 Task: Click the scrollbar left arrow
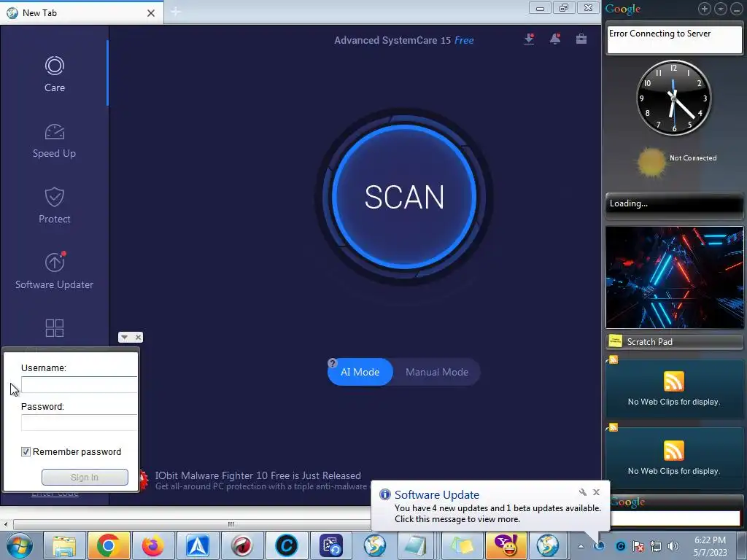click(6, 524)
